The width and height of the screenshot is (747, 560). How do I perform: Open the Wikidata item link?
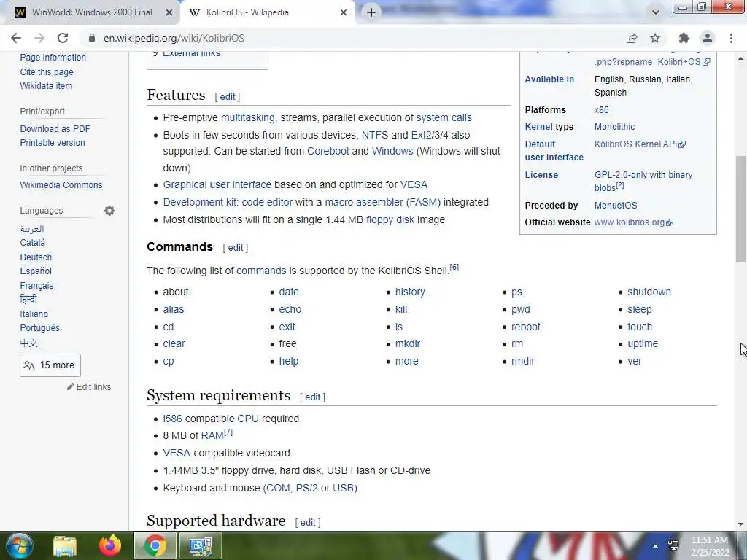46,86
